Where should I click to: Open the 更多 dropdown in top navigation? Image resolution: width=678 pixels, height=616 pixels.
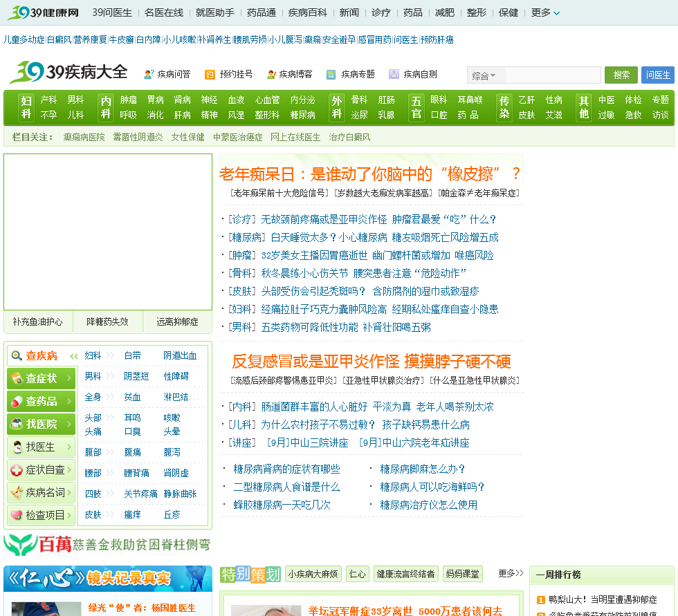(x=545, y=12)
